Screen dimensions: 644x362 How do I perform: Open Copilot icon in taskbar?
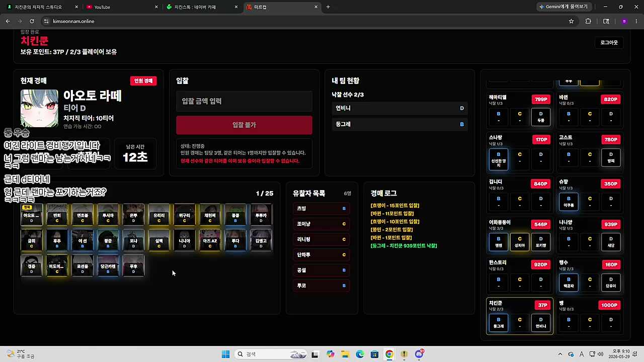click(330, 354)
